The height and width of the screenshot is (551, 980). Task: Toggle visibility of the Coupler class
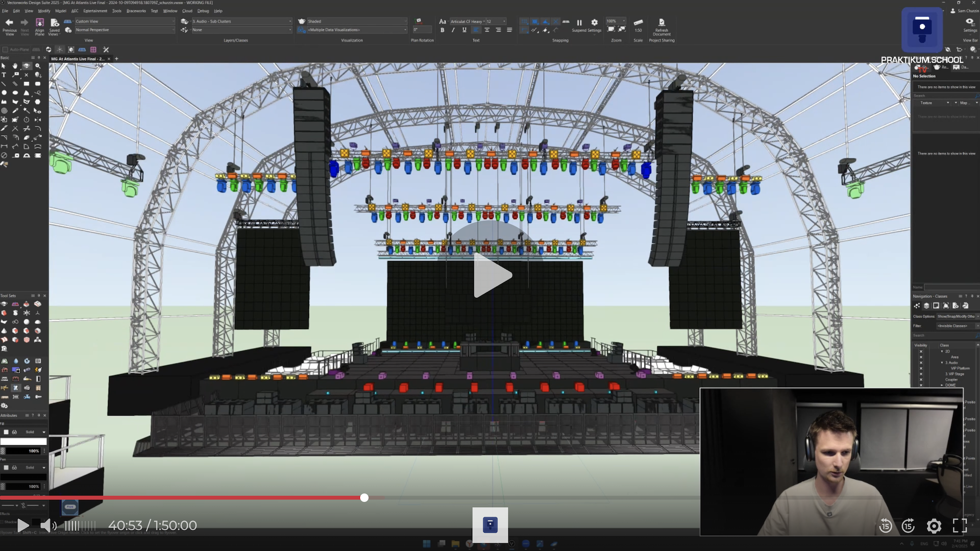tap(921, 379)
